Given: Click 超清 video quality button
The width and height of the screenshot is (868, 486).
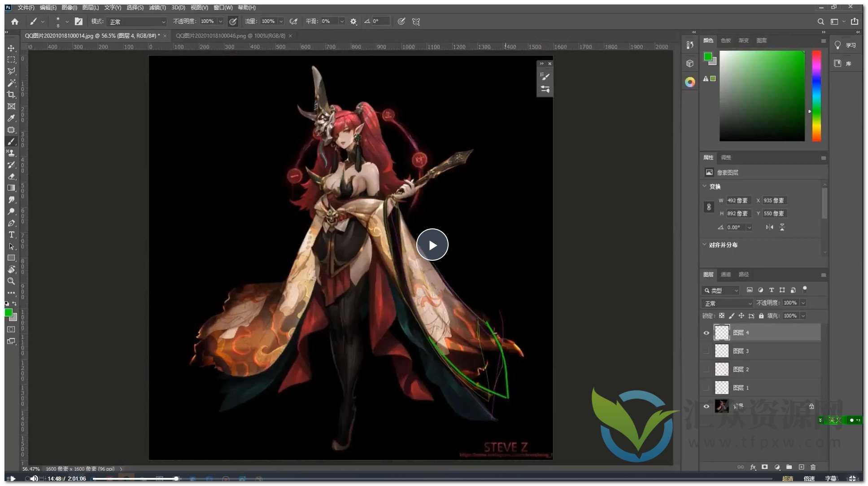Looking at the screenshot, I should (x=788, y=479).
